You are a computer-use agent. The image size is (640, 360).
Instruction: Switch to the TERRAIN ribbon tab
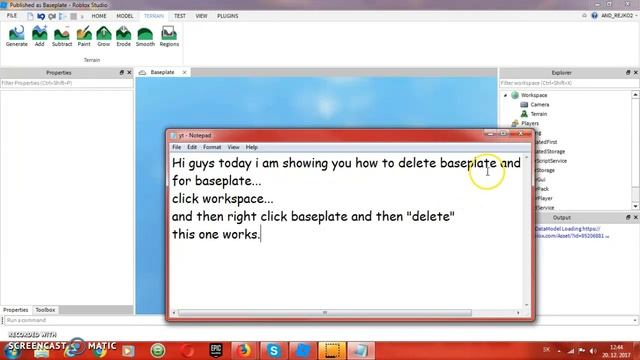pos(154,16)
